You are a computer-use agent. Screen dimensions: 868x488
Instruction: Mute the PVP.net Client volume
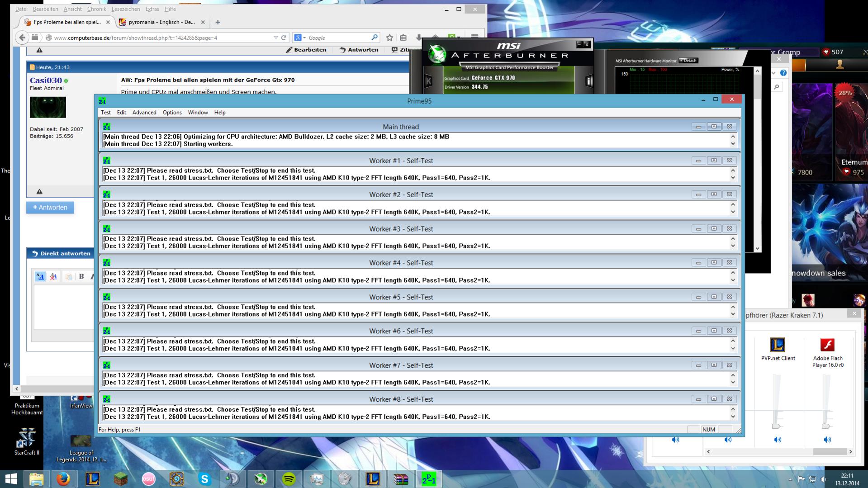[x=778, y=439]
